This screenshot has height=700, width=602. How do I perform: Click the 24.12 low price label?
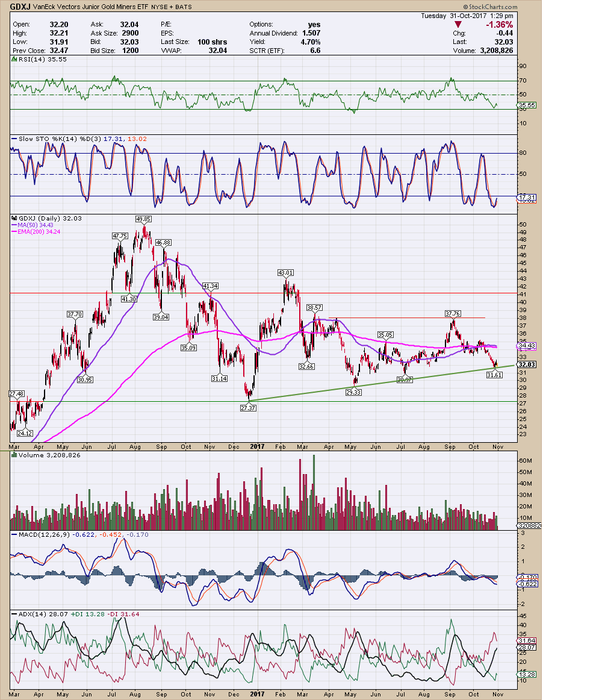(25, 433)
